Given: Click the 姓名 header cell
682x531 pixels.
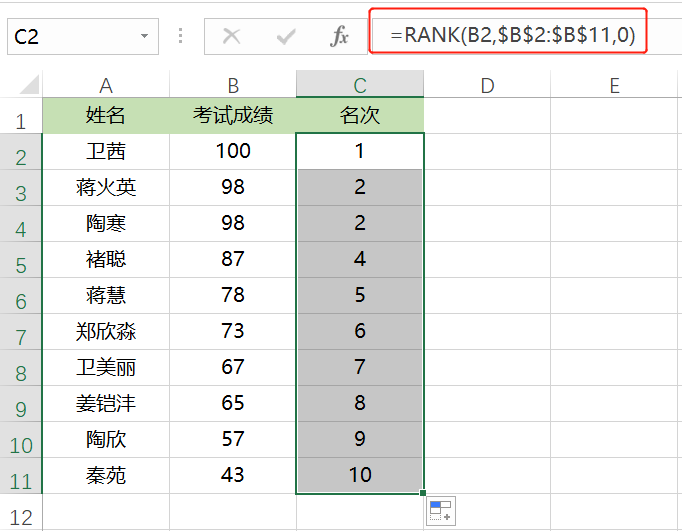Looking at the screenshot, I should pos(106,116).
